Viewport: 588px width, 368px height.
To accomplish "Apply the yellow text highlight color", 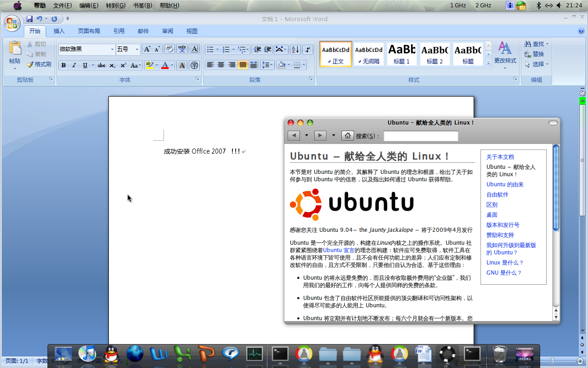I will coord(149,65).
